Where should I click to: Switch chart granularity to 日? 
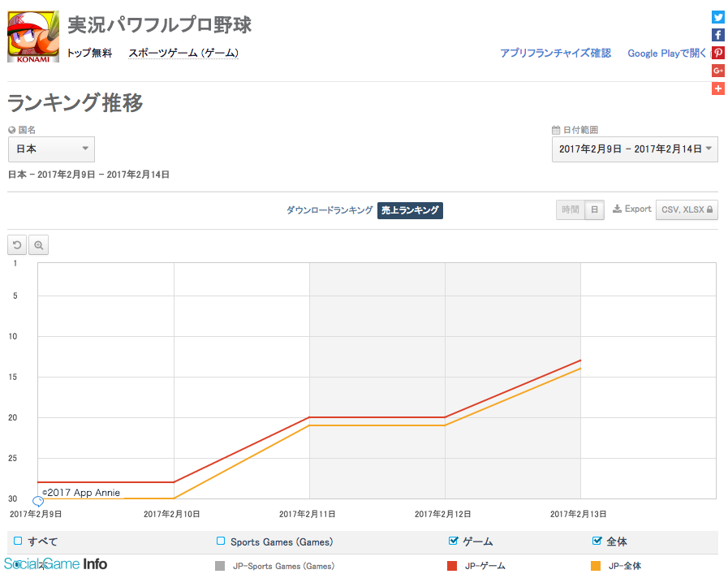click(594, 209)
